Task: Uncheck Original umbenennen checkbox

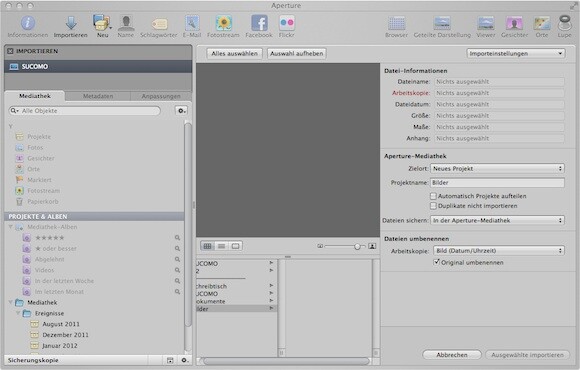Action: click(x=436, y=262)
